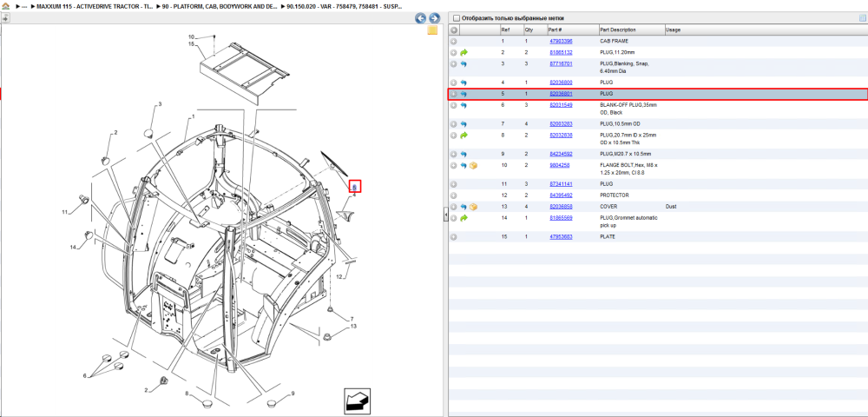Click callout 11 on the diagram
The width and height of the screenshot is (868, 417).
point(65,212)
